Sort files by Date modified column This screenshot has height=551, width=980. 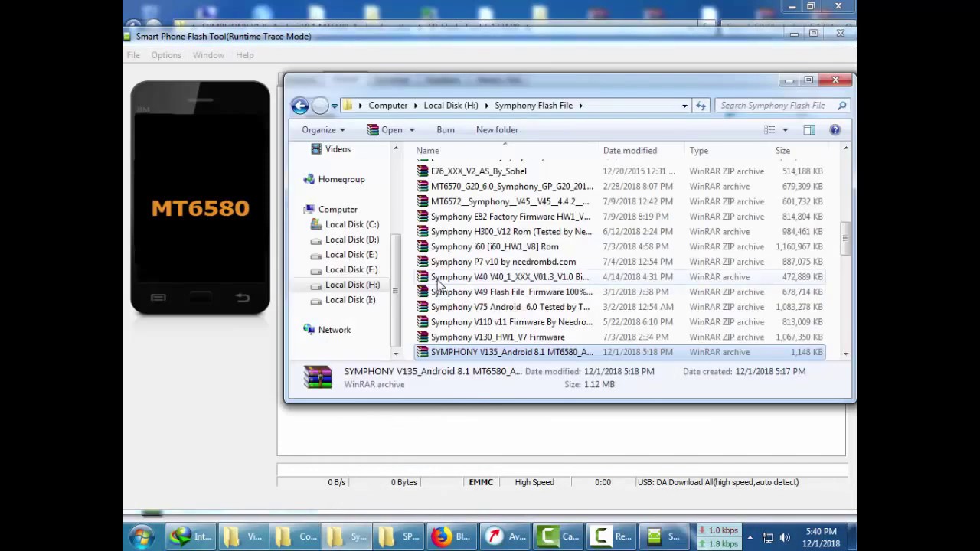pos(630,151)
